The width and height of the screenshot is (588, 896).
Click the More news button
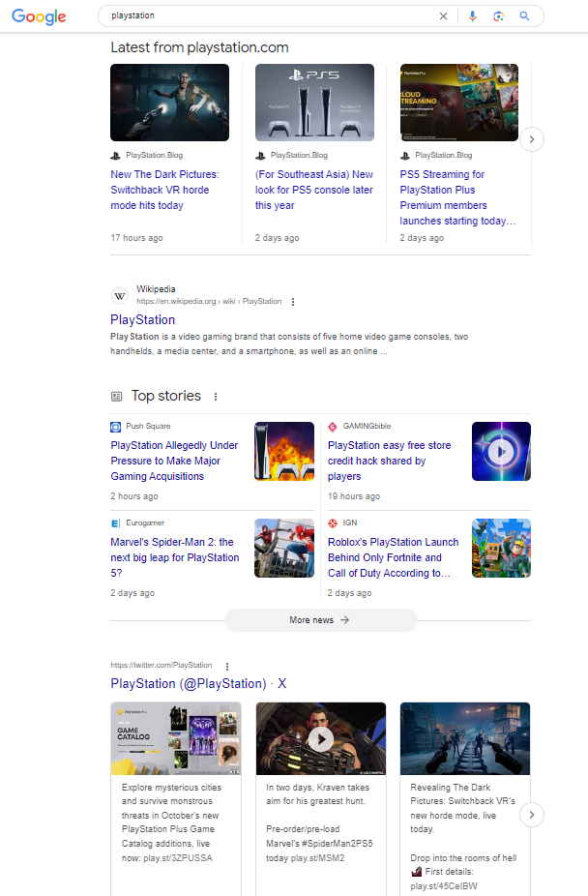coord(320,620)
